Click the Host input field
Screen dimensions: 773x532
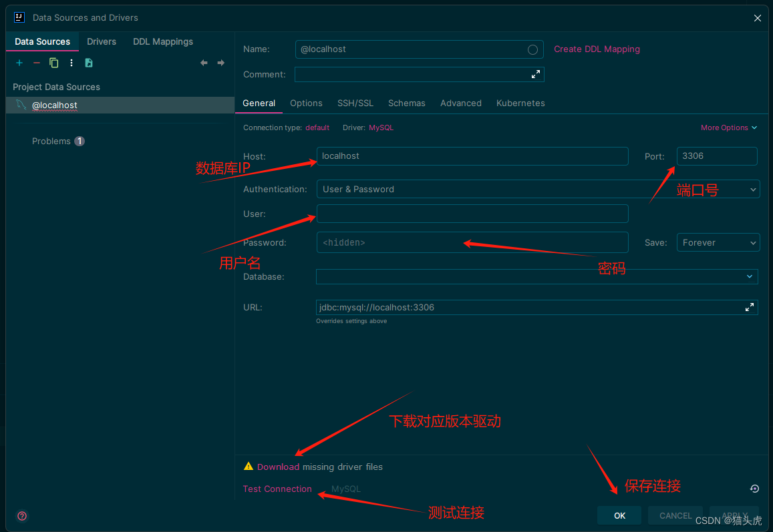[x=472, y=156]
